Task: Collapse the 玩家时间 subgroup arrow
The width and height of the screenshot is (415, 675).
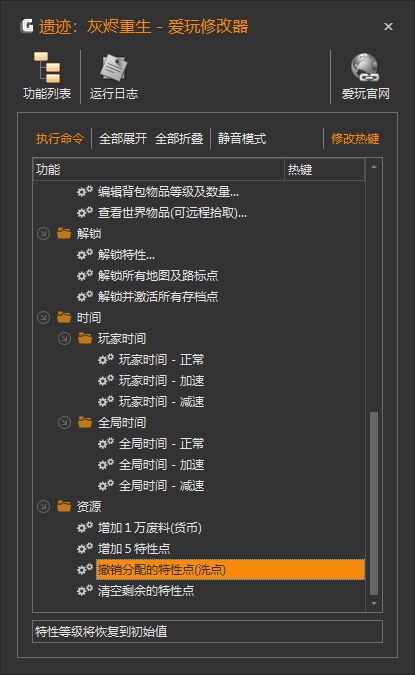Action: click(64, 338)
